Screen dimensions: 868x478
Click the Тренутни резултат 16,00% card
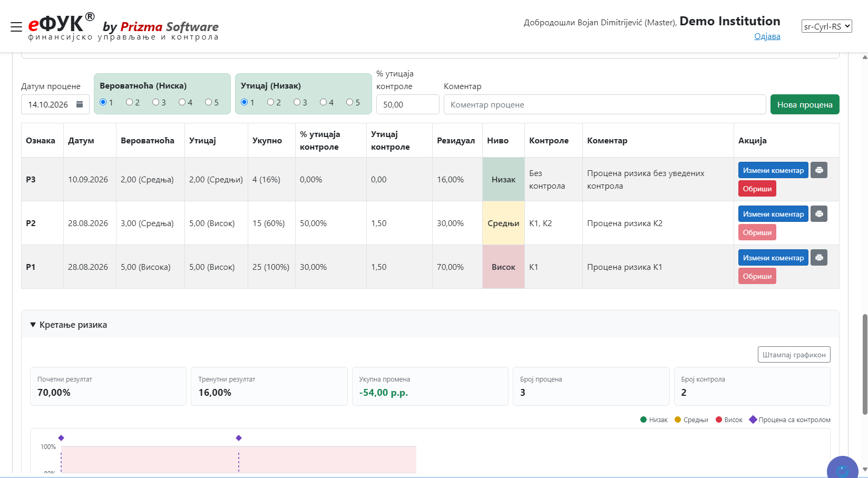pos(269,386)
